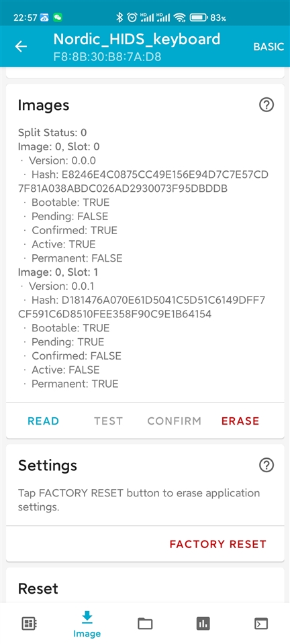Tap the back arrow in the header
Image resolution: width=290 pixels, height=644 pixels.
[x=21, y=46]
